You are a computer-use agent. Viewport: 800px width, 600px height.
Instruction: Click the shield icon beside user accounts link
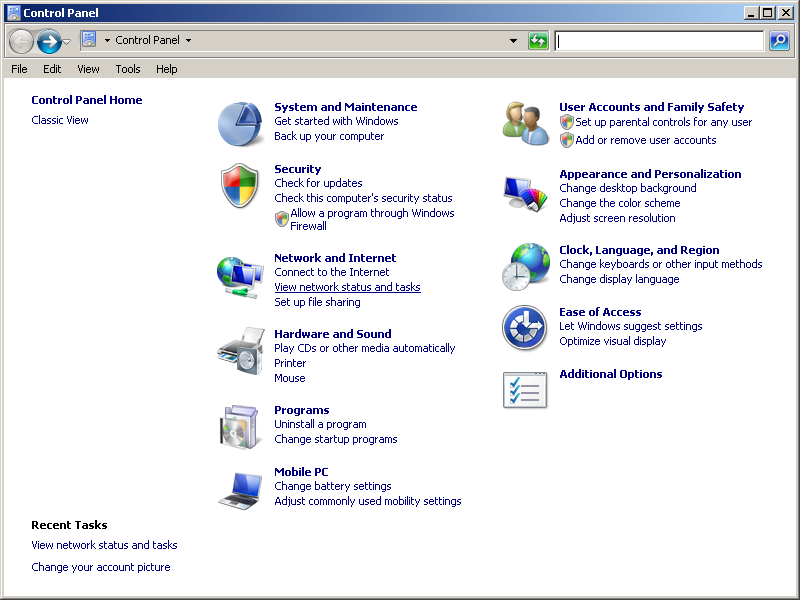pos(566,140)
